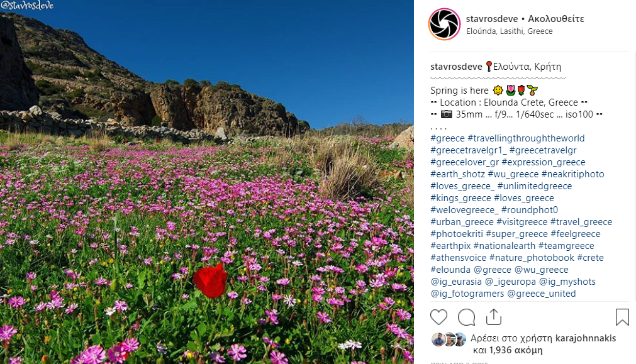Like the post with the heart icon
This screenshot has width=636, height=364.
(x=438, y=317)
